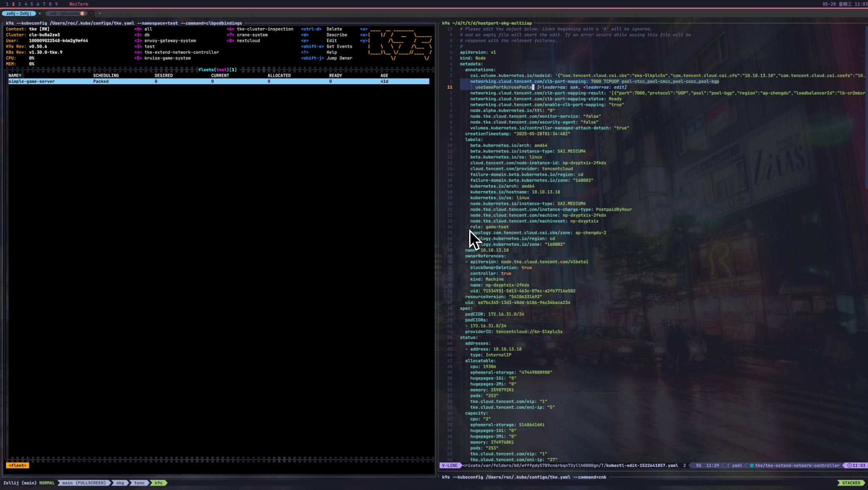Image resolution: width=868 pixels, height=490 pixels.
Task: Click the orange indicator on ssh tab
Action: point(82,13)
